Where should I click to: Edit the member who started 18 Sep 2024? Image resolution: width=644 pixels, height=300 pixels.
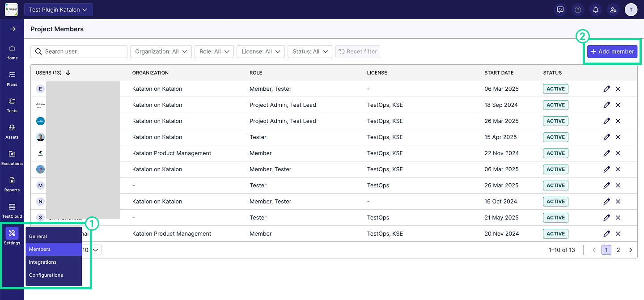tap(606, 105)
